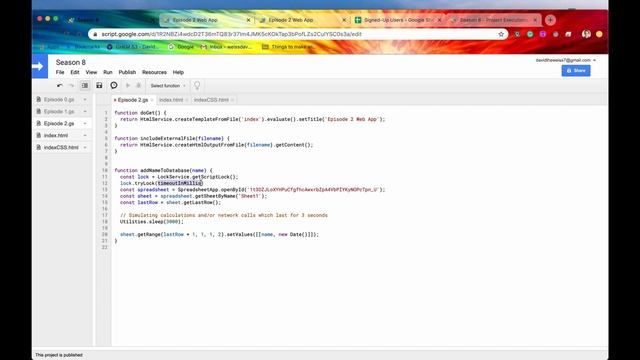Click the Debug bug icon

coord(138,86)
